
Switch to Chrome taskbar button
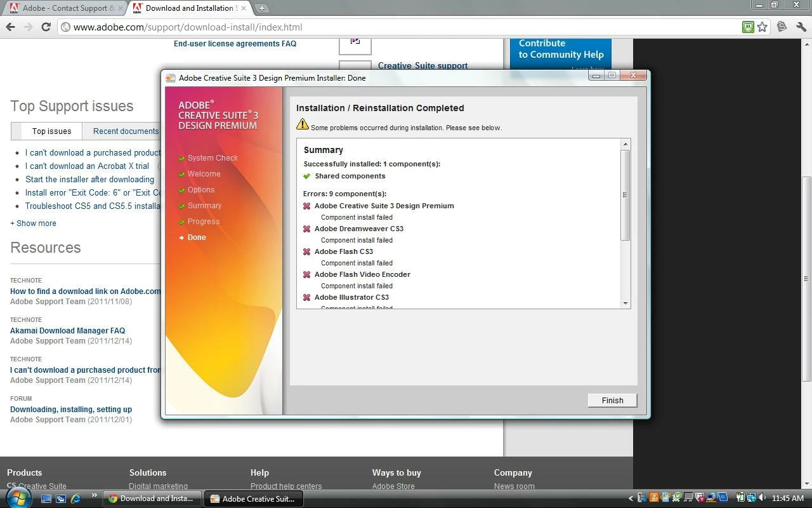152,498
